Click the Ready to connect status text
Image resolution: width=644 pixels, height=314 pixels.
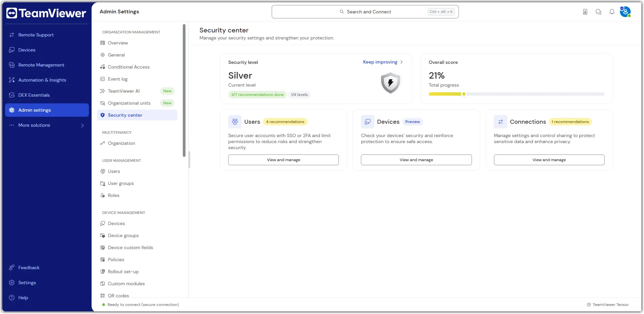[143, 305]
